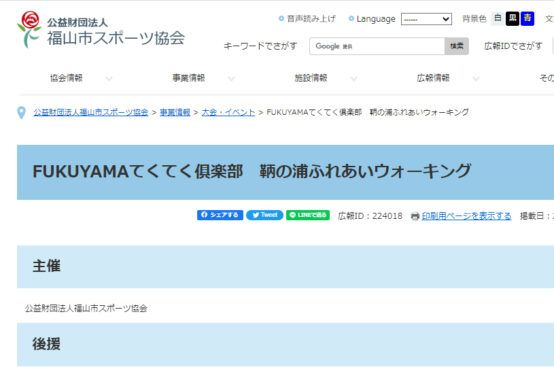Open the 事業情報 menu
Screen dimensions: 554x380
pos(189,78)
